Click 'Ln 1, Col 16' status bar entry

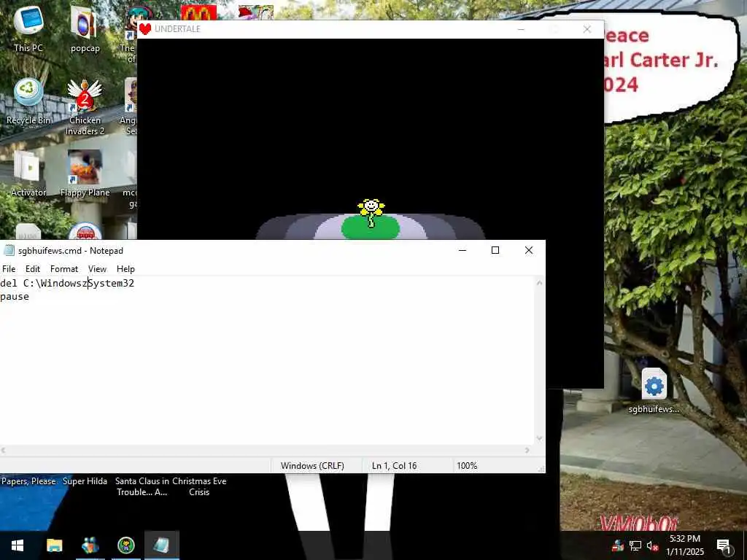[395, 466]
